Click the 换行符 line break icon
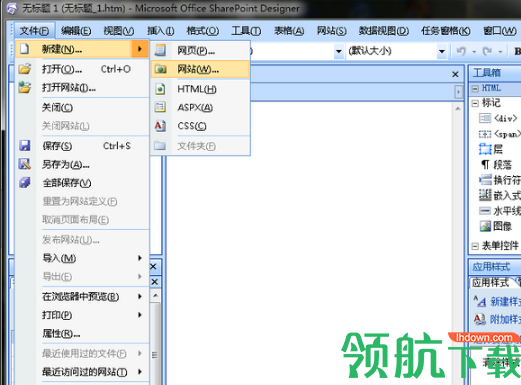521x385 pixels. coord(485,180)
